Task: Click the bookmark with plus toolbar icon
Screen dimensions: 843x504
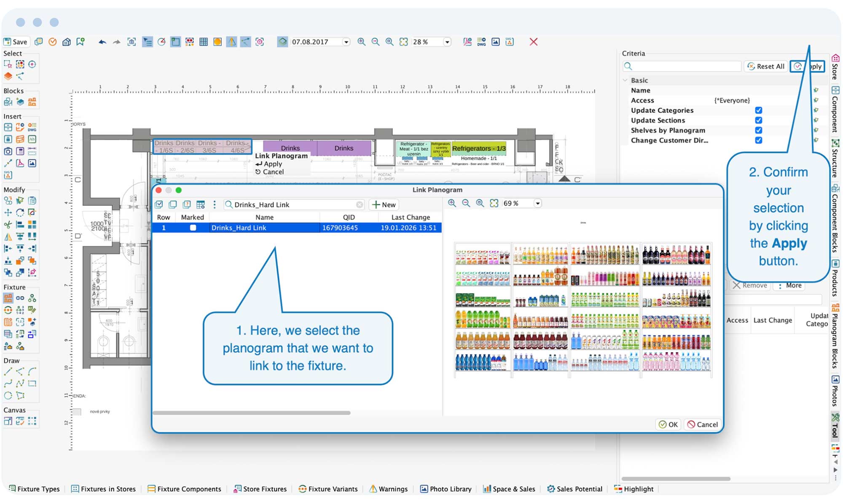Action: pos(81,42)
